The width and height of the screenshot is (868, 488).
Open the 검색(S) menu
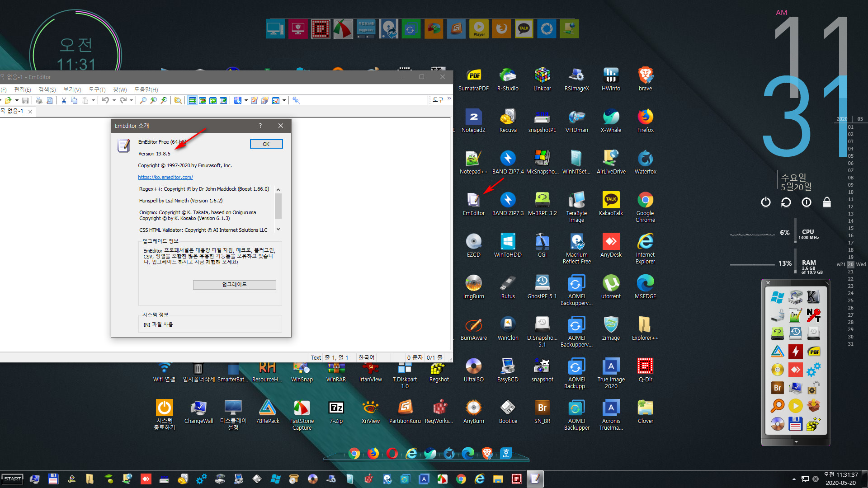(x=47, y=89)
